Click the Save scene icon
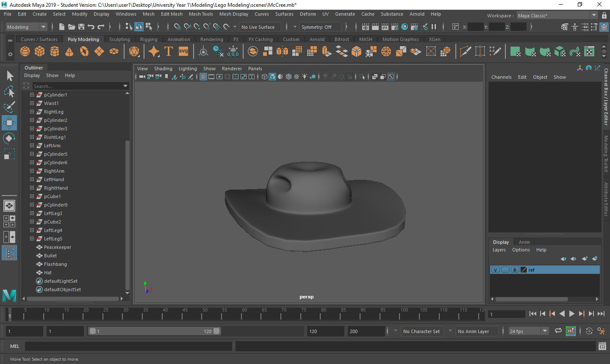 (x=80, y=27)
